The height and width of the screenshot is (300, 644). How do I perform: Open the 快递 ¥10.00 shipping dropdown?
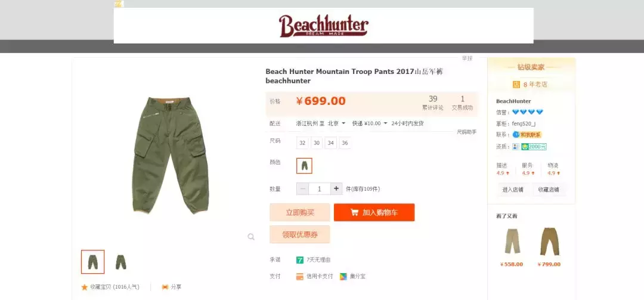click(x=370, y=123)
